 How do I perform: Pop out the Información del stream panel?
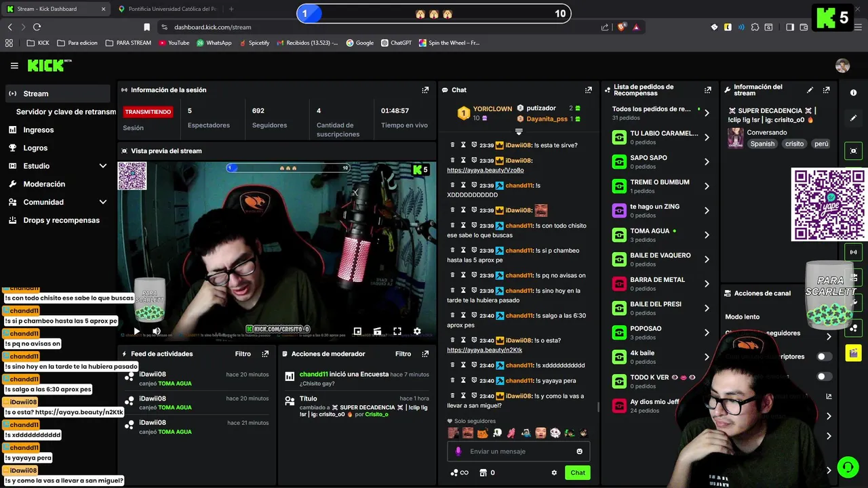826,89
